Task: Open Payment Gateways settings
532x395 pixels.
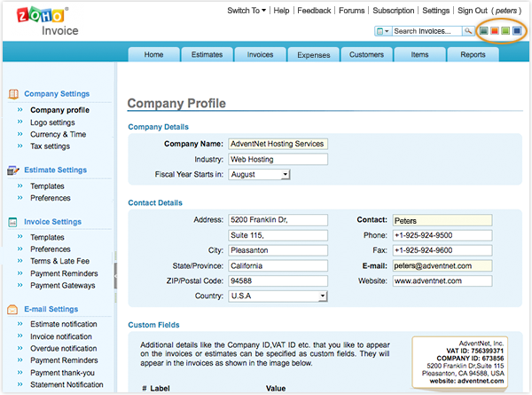Action: pyautogui.click(x=63, y=286)
